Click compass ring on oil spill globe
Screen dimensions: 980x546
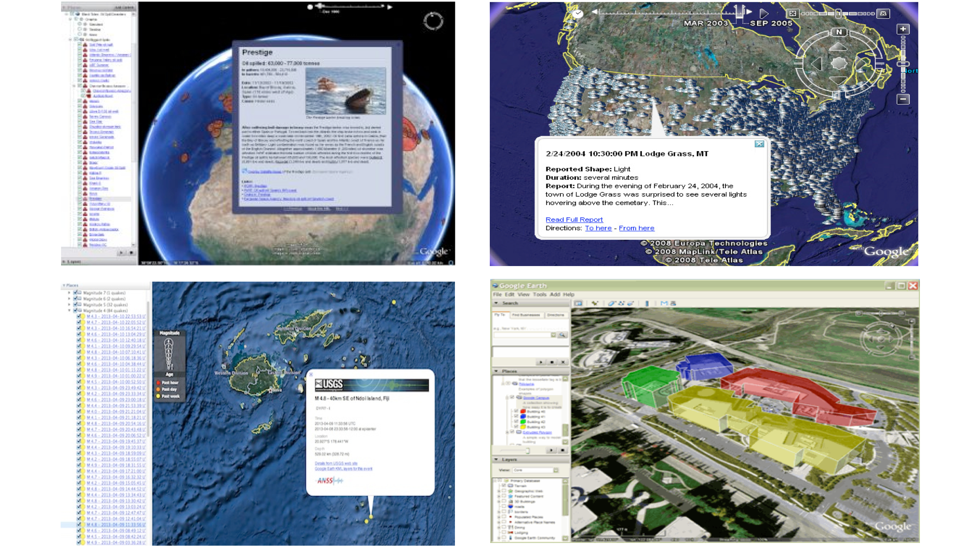pos(433,21)
